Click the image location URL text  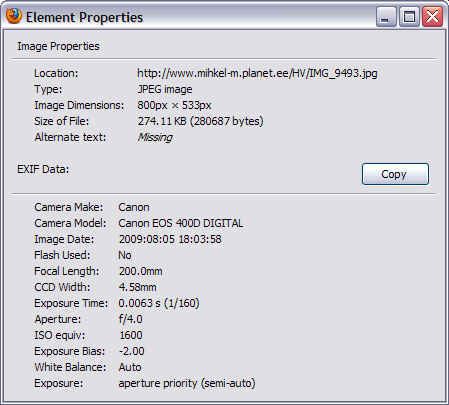[257, 73]
